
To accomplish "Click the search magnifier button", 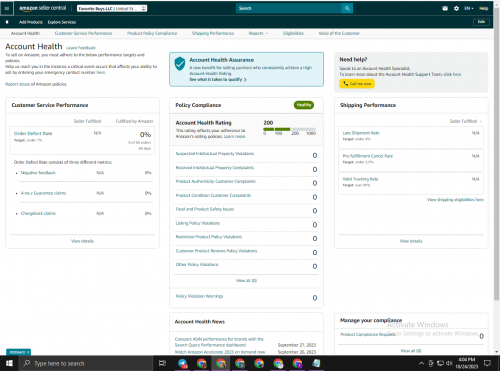I will click(x=347, y=8).
